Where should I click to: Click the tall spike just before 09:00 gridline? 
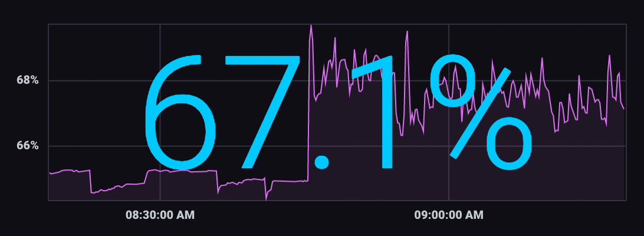click(407, 32)
